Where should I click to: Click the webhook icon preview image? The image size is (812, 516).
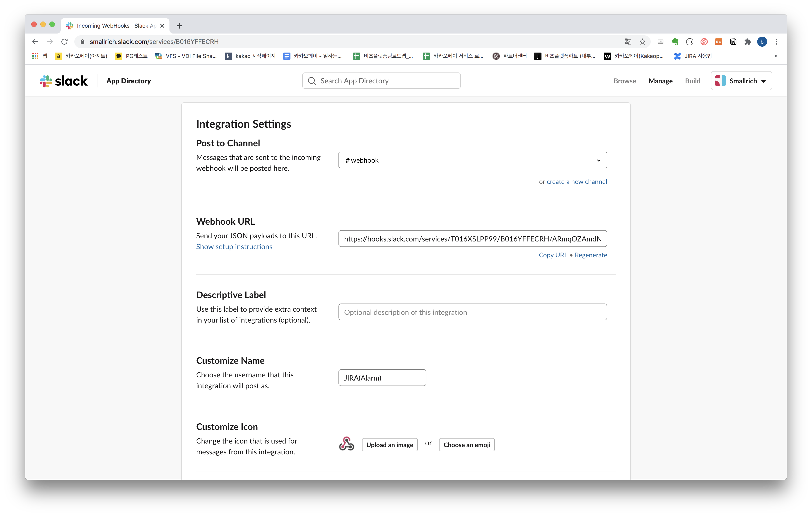point(346,444)
